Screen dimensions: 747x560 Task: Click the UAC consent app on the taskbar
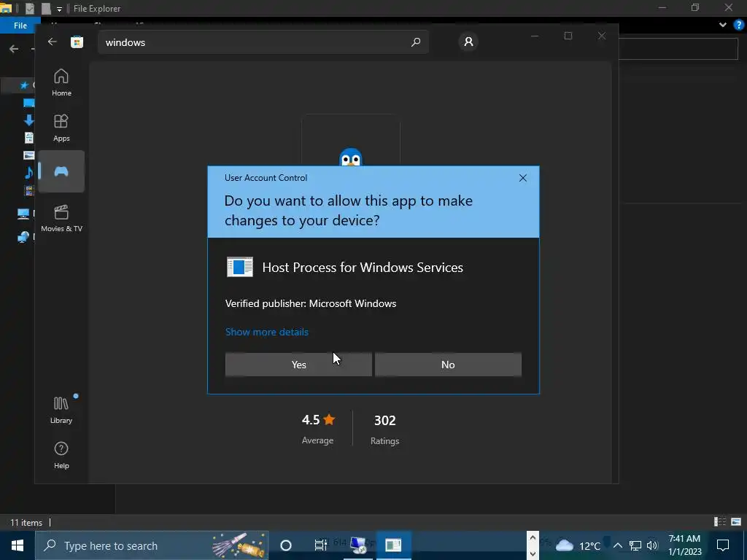tap(393, 545)
